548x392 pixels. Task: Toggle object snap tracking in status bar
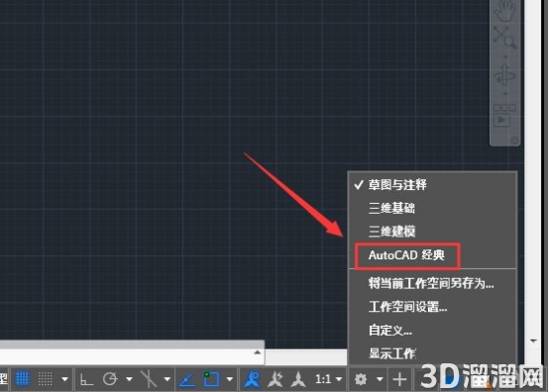click(x=187, y=379)
